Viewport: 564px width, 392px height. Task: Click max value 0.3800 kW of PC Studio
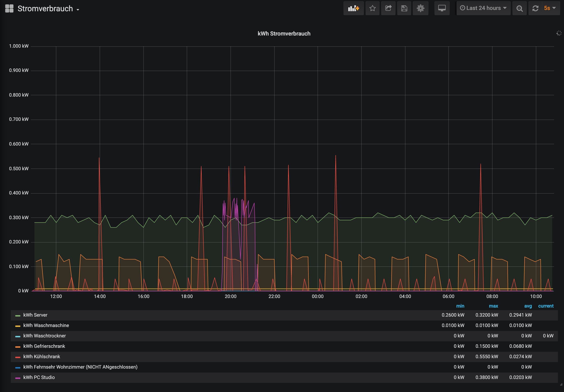point(487,377)
